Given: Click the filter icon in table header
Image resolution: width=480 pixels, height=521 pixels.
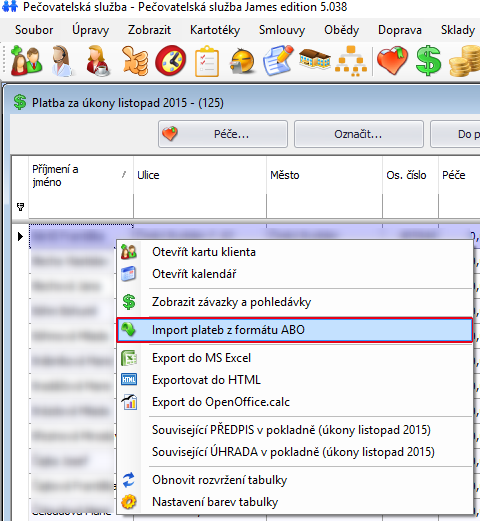Looking at the screenshot, I should (x=20, y=207).
